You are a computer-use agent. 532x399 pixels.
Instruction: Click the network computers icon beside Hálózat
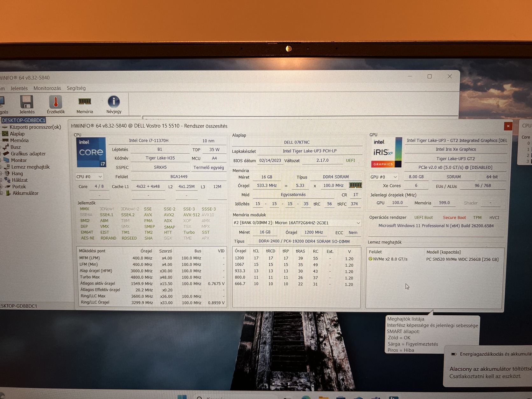7,180
